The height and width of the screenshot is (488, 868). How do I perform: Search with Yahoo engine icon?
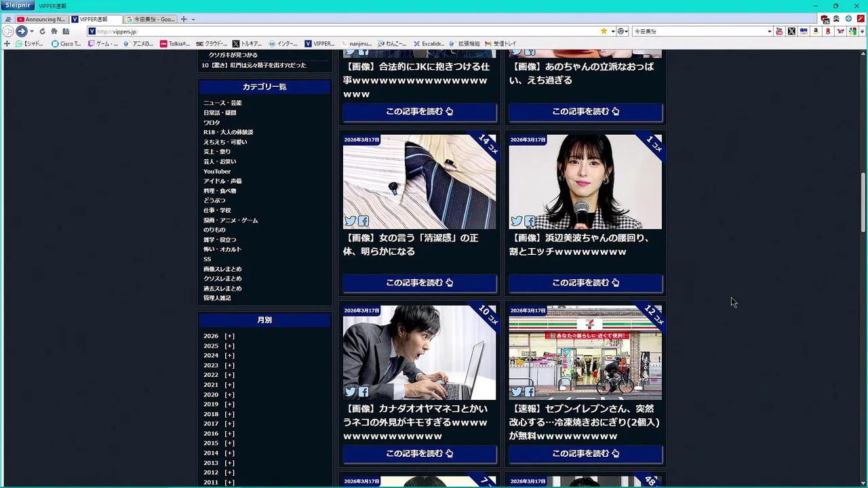(840, 31)
